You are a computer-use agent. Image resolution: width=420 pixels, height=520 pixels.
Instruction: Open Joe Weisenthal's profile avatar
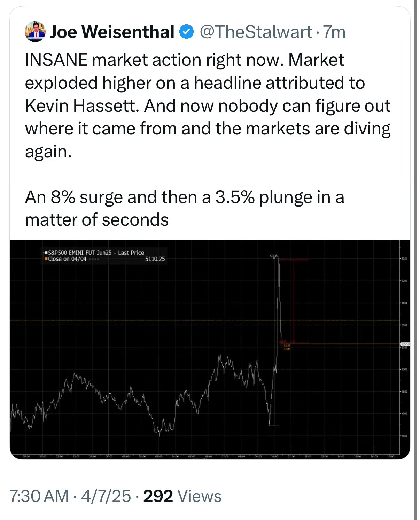tap(35, 32)
